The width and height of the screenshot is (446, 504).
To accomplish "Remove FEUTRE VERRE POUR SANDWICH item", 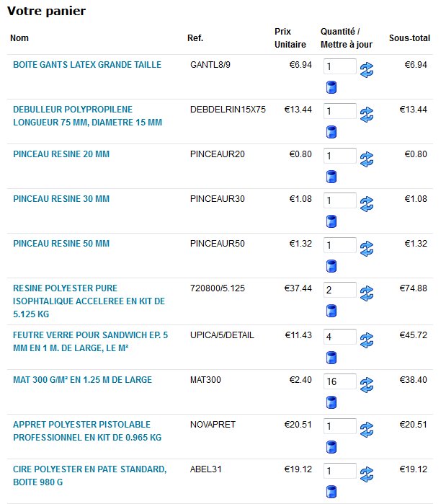I will 331,356.
